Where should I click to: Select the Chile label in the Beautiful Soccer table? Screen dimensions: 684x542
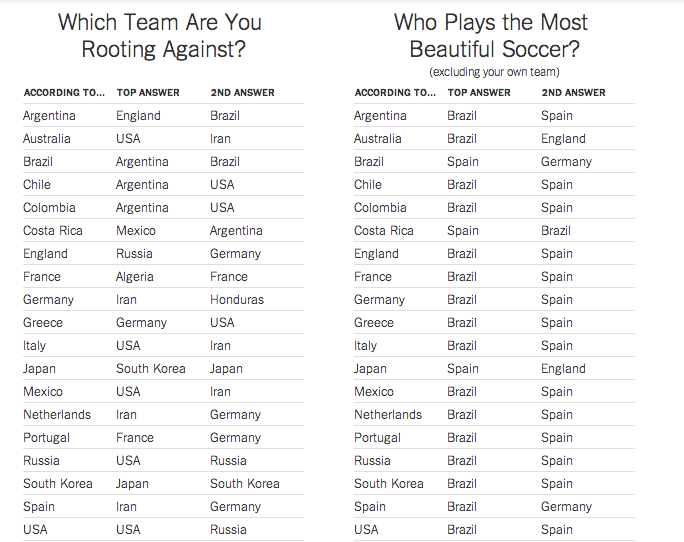(368, 185)
